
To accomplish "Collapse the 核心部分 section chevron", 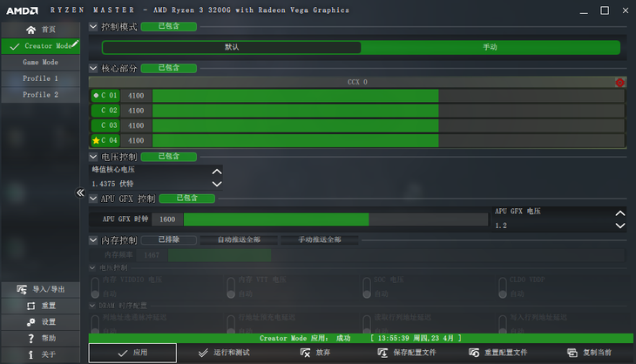I will point(94,68).
